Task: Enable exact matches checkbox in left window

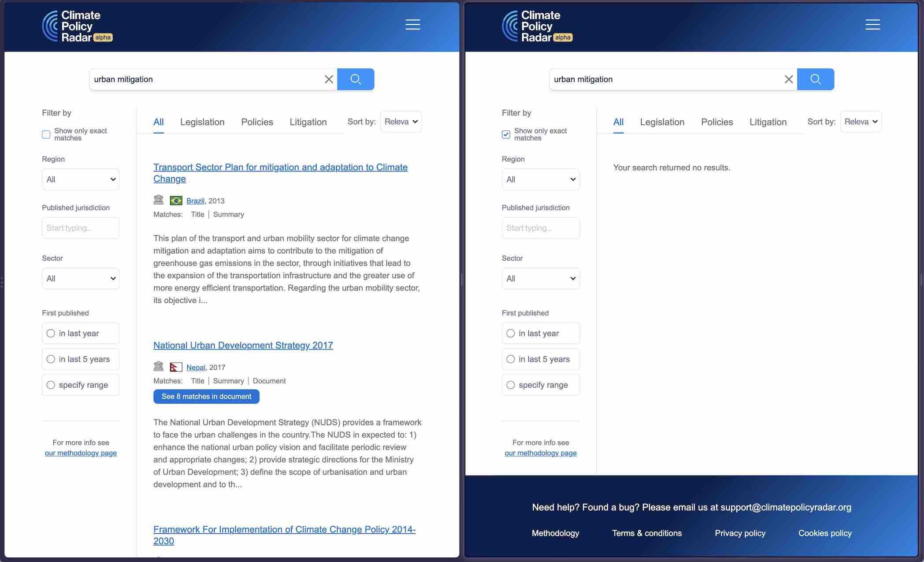Action: [46, 134]
